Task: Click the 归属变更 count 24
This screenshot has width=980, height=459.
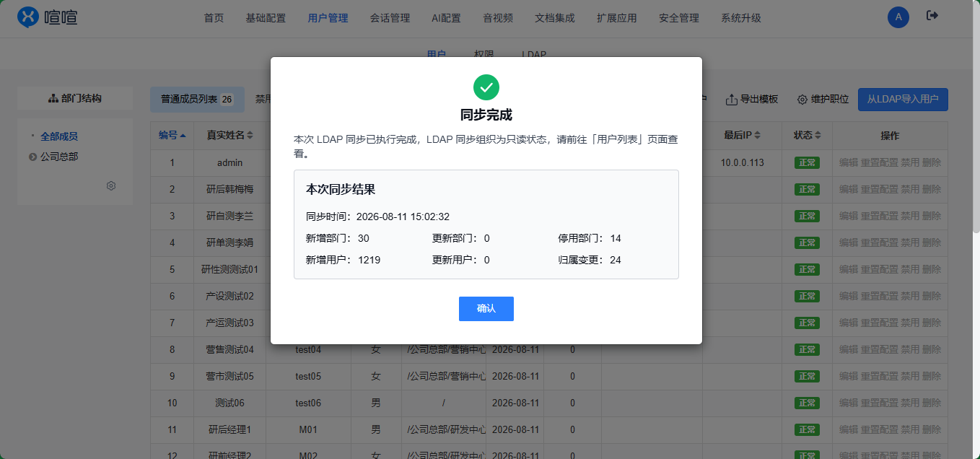Action: (616, 260)
